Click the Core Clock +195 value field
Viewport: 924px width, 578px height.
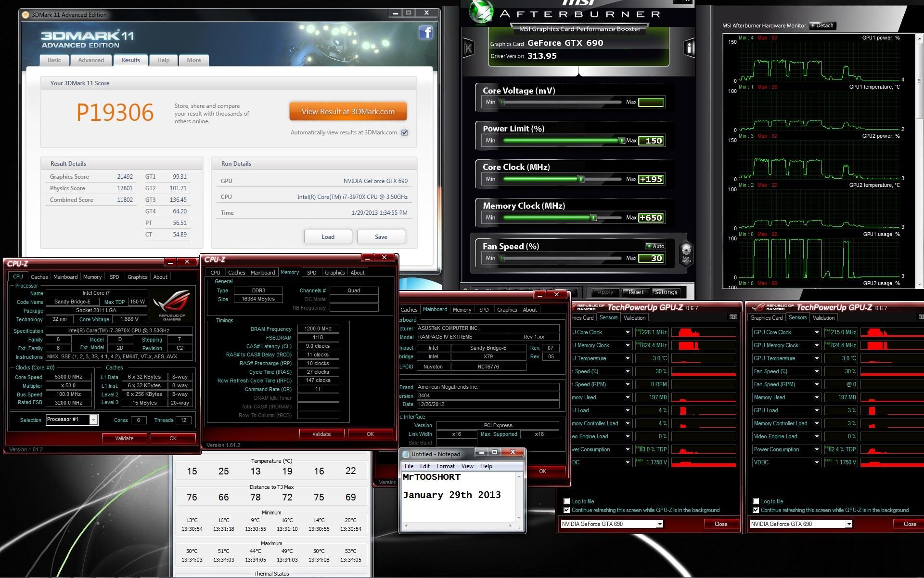coord(651,179)
